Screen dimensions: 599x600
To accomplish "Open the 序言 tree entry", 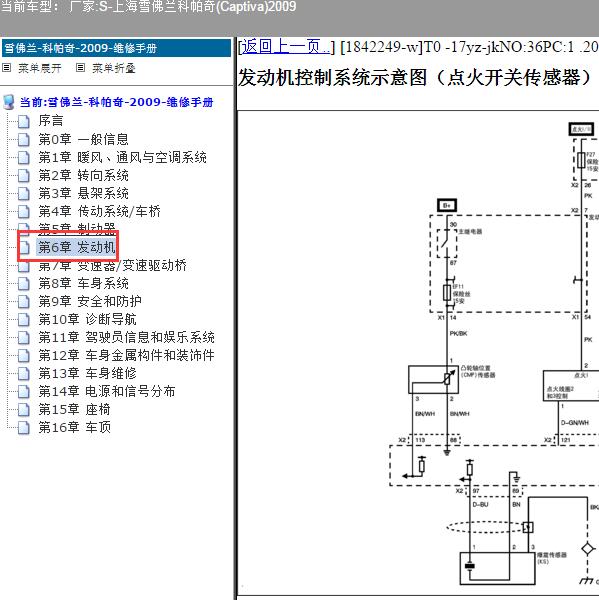I will 51,121.
